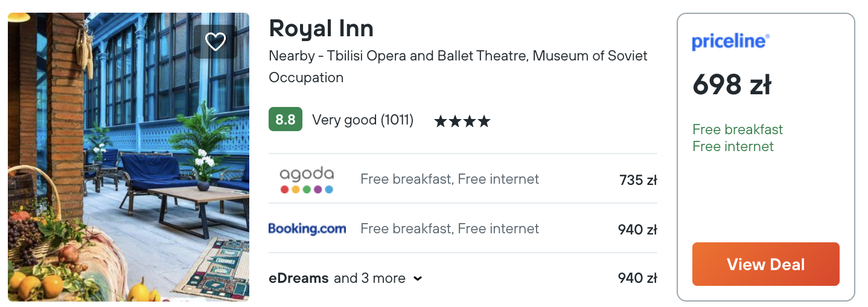Open the Royal Inn photo thumbnail

(129, 157)
